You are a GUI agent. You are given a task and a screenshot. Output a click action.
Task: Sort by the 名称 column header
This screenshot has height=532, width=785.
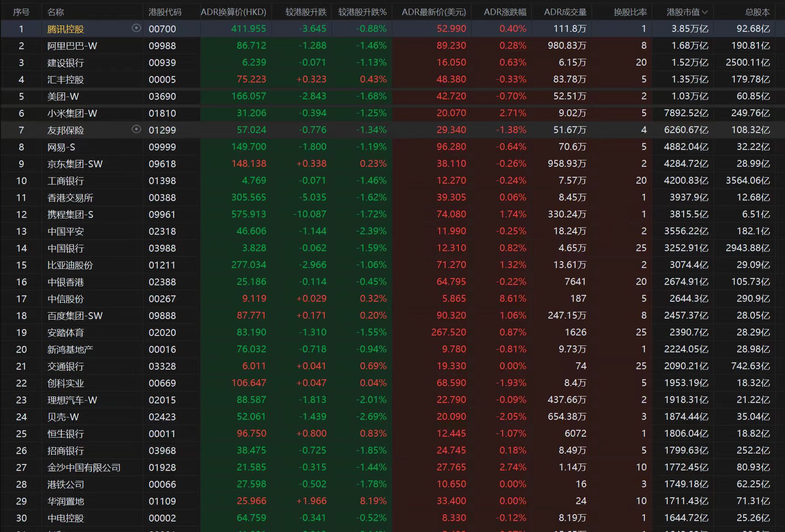(x=56, y=12)
